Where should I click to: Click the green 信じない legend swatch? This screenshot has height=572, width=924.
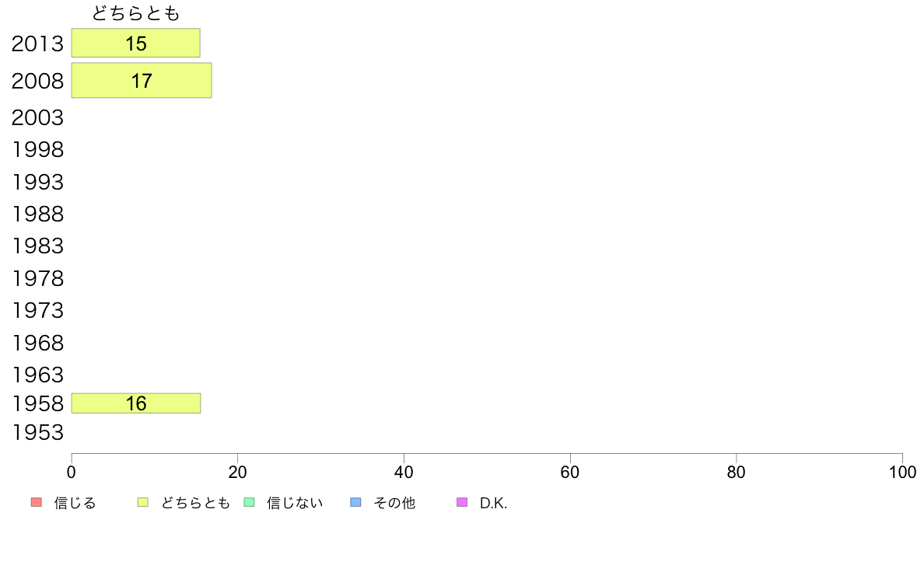[249, 503]
